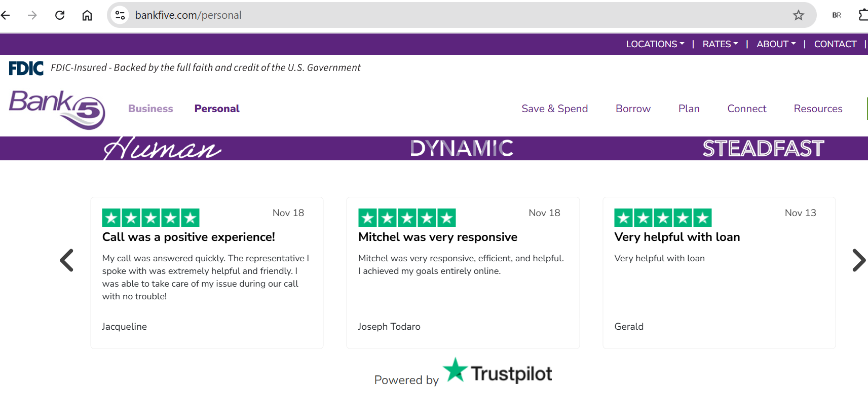
Task: Bookmark this page with star icon
Action: point(798,15)
